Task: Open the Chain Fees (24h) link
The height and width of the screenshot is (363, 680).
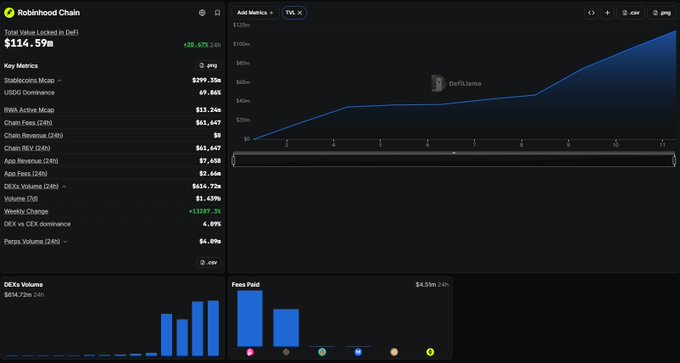Action: point(28,122)
